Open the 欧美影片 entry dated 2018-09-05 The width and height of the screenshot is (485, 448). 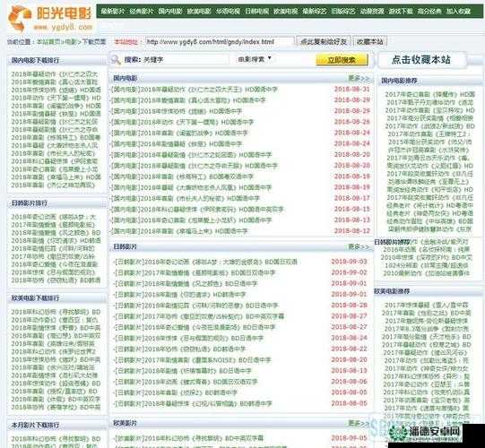pos(188,438)
